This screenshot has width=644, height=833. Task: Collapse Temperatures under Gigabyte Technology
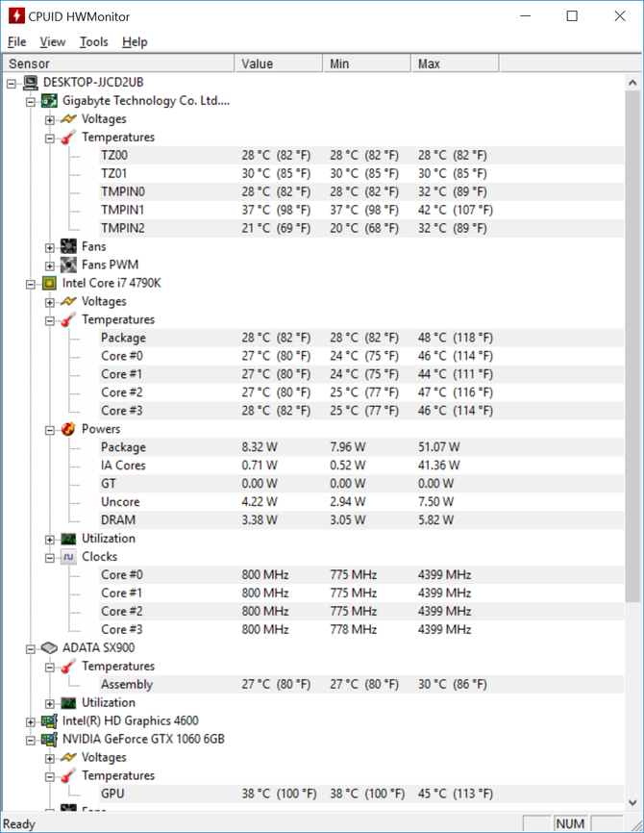(50, 139)
